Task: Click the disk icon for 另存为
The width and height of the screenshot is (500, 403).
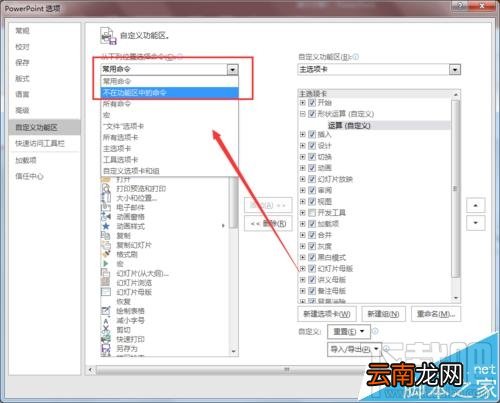Action: 106,349
